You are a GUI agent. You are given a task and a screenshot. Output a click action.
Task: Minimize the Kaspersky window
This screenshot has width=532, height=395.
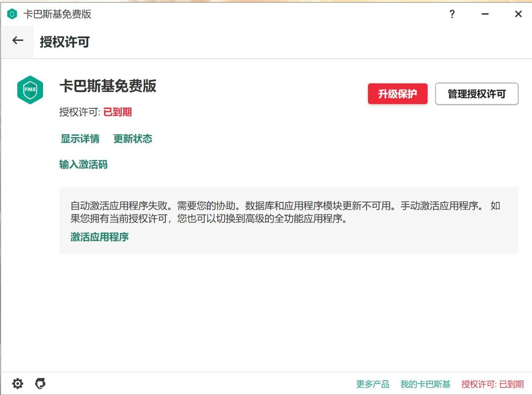tap(485, 14)
